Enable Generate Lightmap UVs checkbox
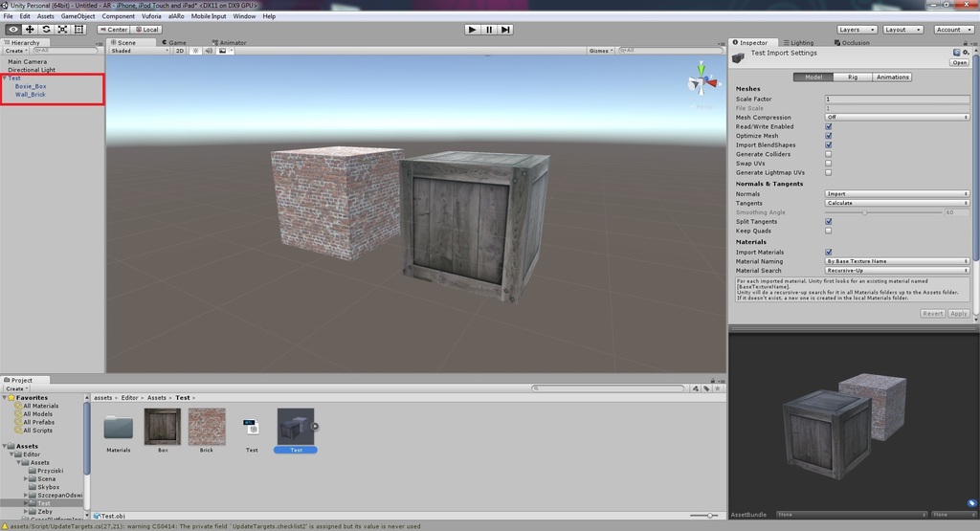This screenshot has width=980, height=531. pyautogui.click(x=828, y=172)
